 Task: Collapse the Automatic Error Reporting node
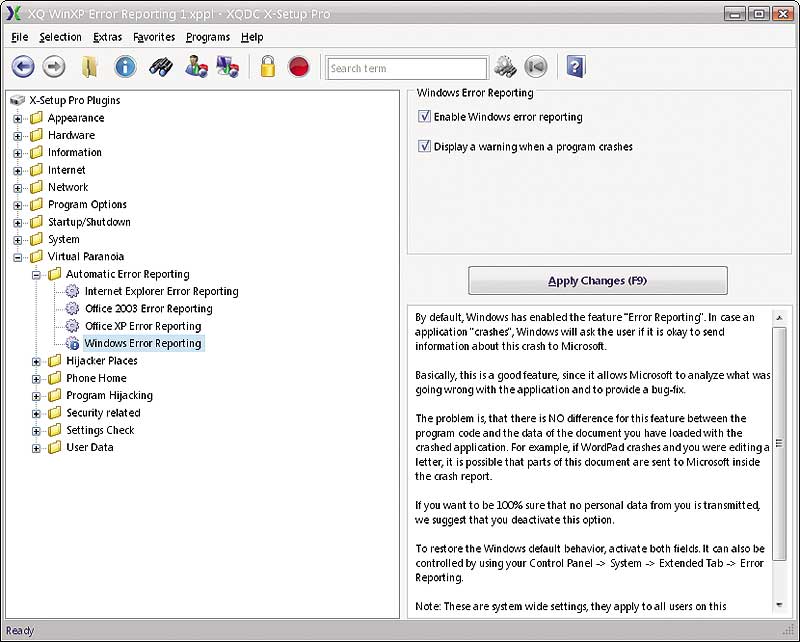pyautogui.click(x=36, y=275)
